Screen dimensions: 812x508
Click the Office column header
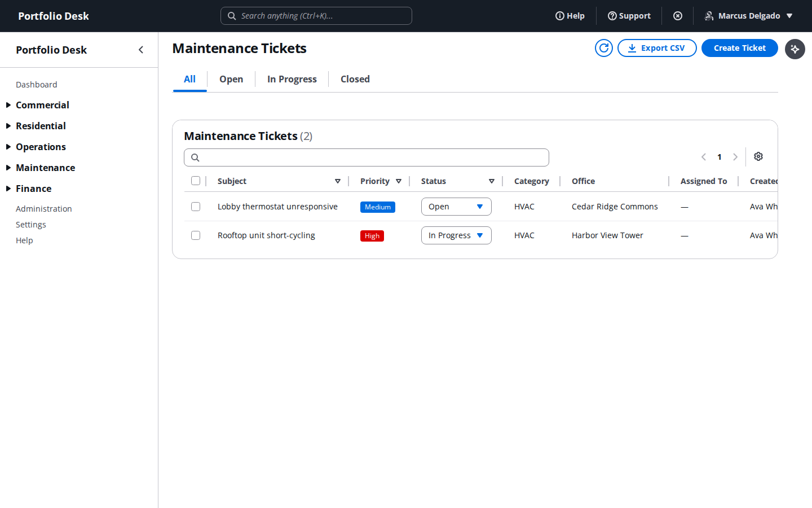pyautogui.click(x=584, y=181)
